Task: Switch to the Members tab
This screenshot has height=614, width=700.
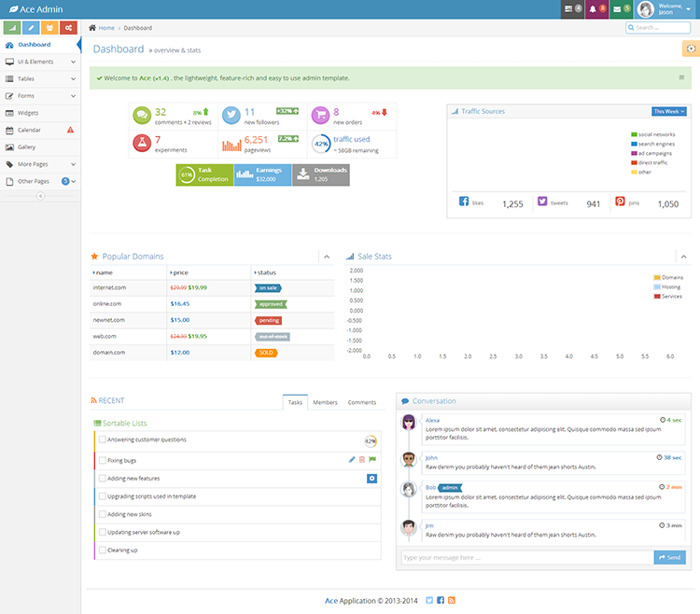Action: click(x=325, y=402)
